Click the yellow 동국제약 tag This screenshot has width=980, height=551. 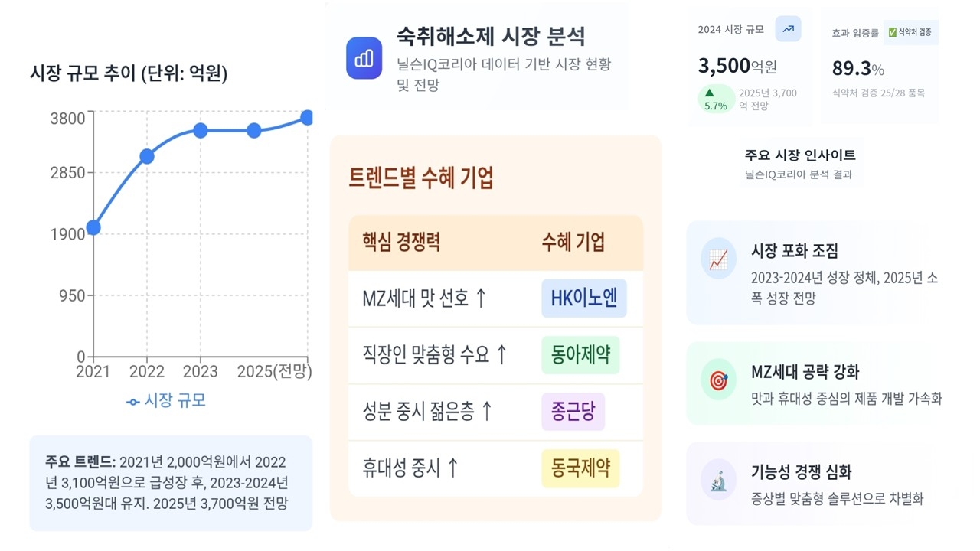(x=580, y=468)
